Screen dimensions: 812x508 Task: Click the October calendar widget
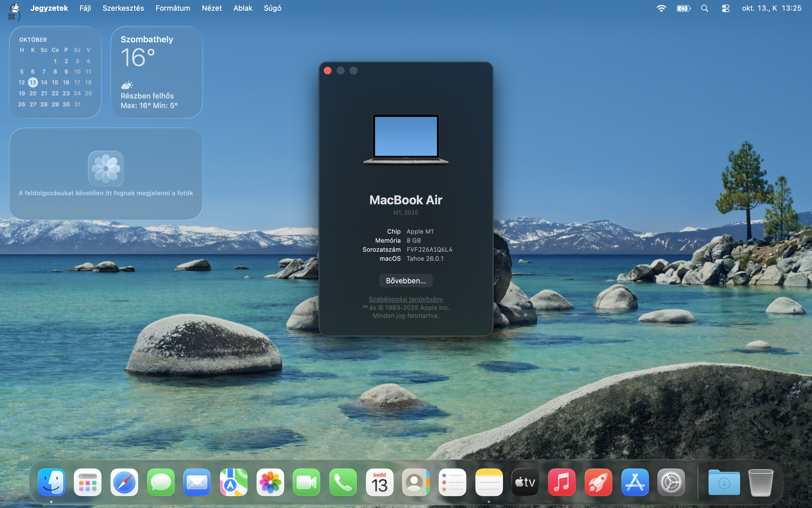pyautogui.click(x=55, y=72)
